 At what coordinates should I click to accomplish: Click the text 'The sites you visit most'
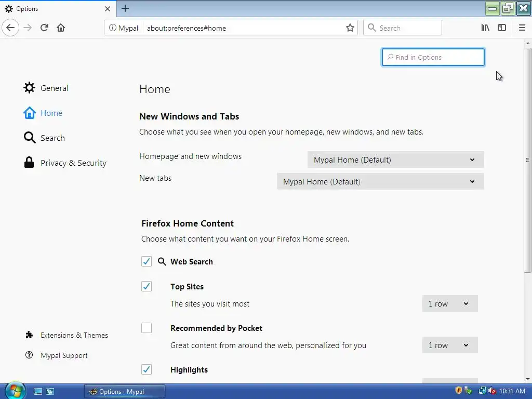click(x=210, y=303)
